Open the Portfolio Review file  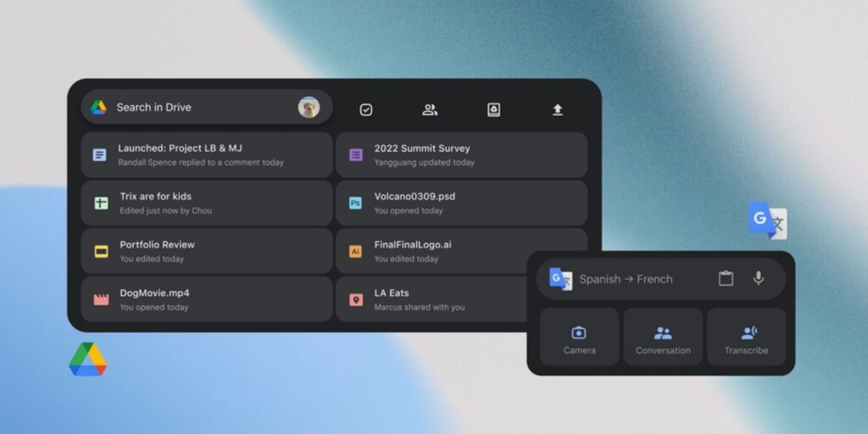(207, 251)
